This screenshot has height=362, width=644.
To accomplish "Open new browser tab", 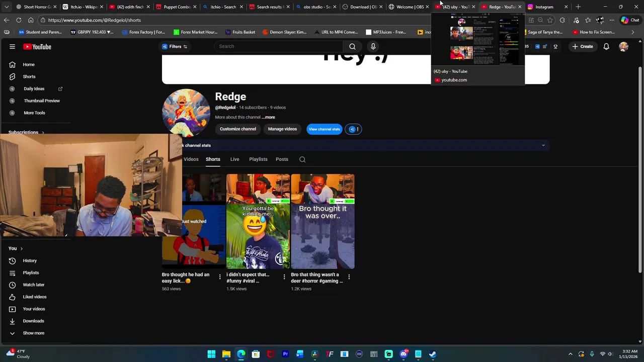I will (x=578, y=7).
